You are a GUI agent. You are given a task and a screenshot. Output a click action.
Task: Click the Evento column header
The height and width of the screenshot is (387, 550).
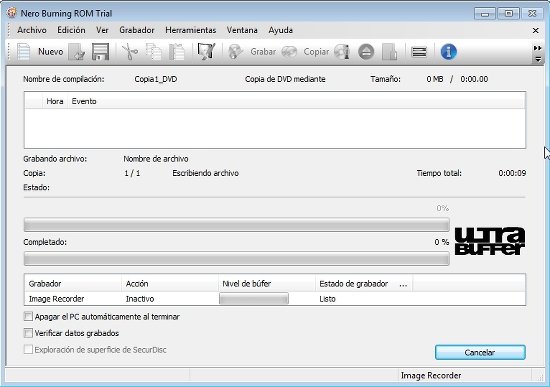(x=84, y=101)
